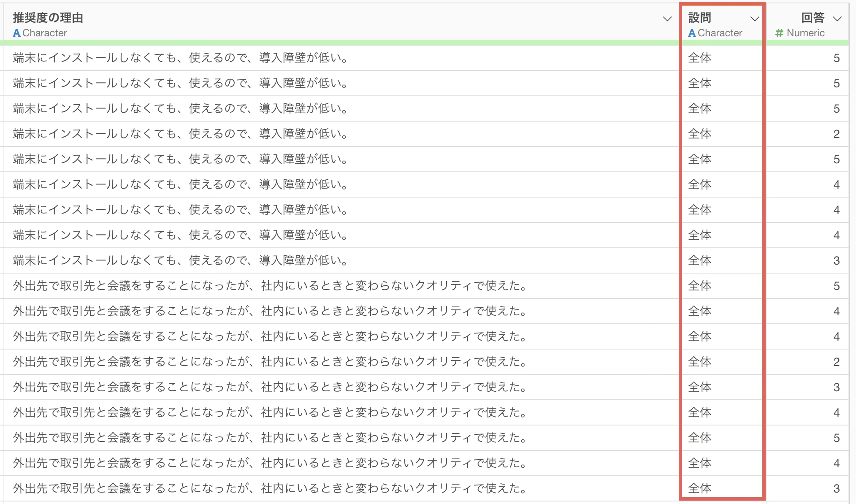Click first row's 端末にインストール text cell

coord(181,58)
